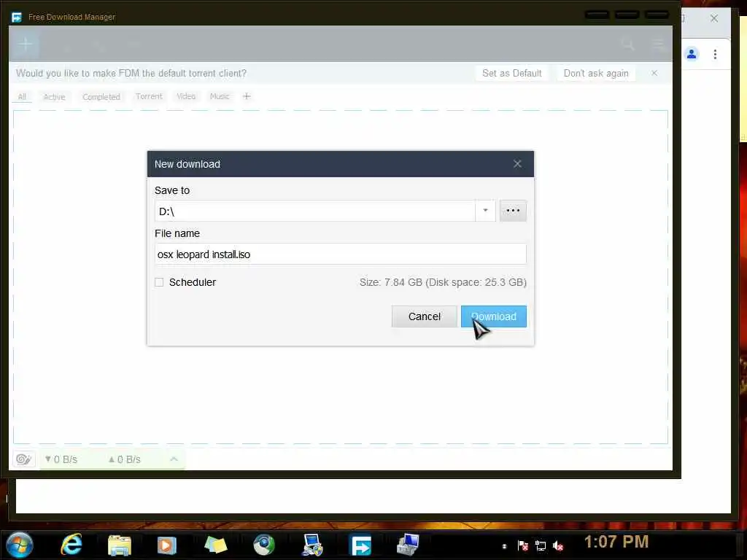747x560 pixels.
Task: Open the browser profile avatar icon
Action: point(692,54)
